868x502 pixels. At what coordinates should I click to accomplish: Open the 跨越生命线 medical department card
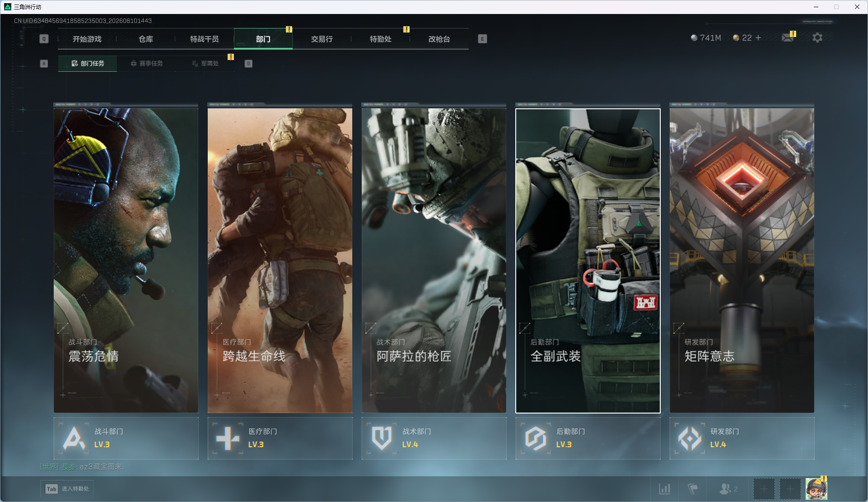(x=280, y=260)
